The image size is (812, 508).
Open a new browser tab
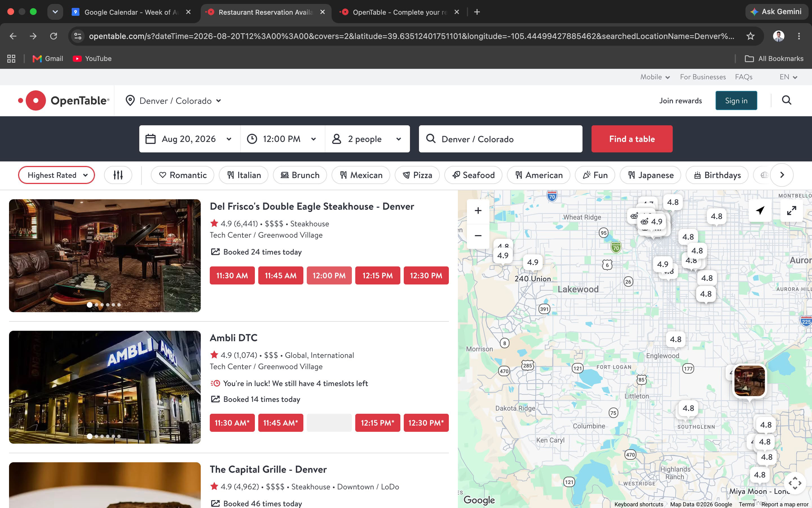[x=477, y=12]
